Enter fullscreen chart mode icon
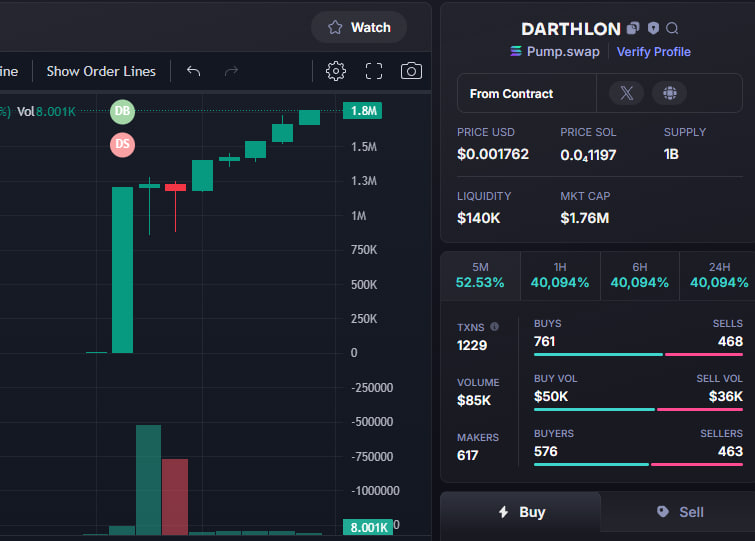This screenshot has height=541, width=755. [x=374, y=71]
